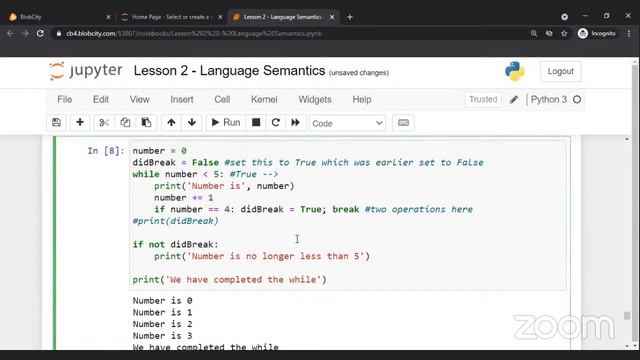
Task: Click output line 'Number is 3'
Action: tap(162, 336)
